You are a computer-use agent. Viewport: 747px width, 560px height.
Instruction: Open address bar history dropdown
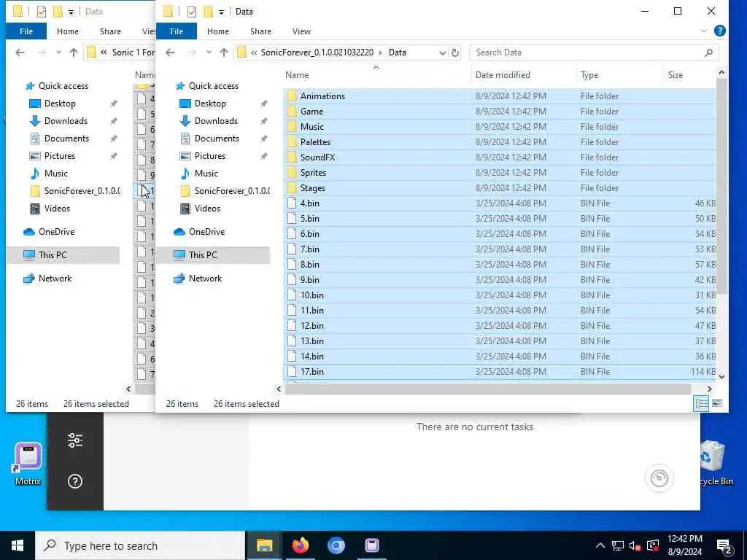pyautogui.click(x=443, y=52)
